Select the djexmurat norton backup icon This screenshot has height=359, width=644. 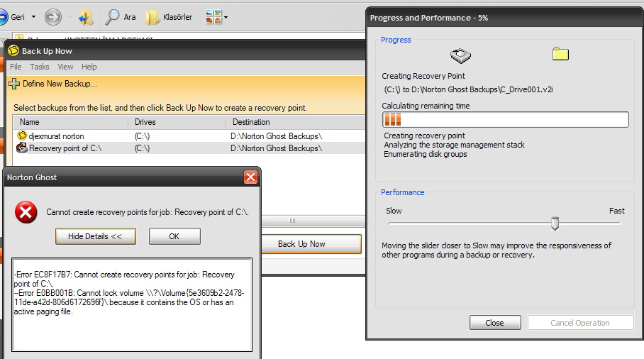click(x=23, y=136)
